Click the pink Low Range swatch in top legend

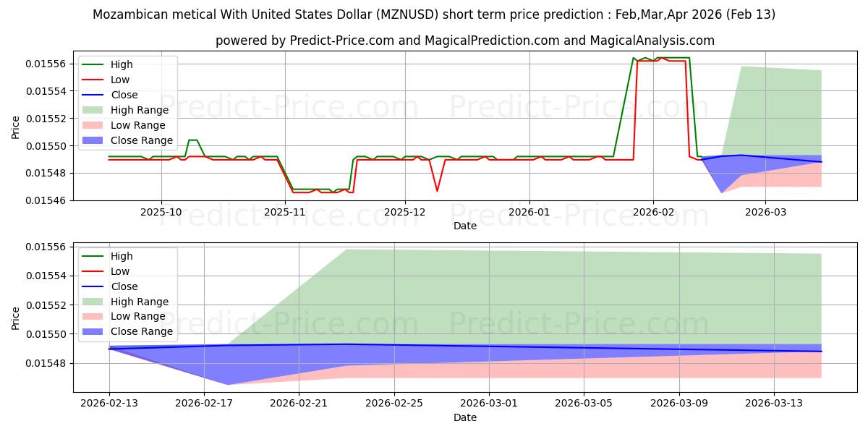94,126
